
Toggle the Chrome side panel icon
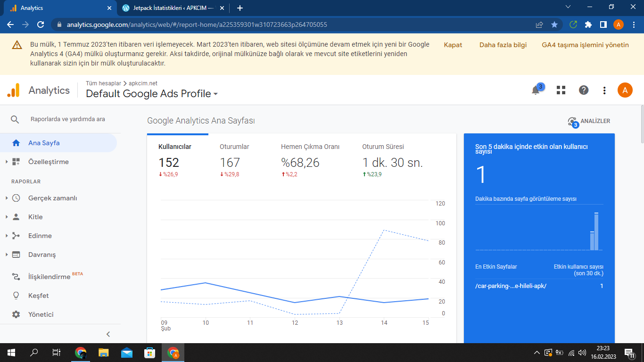[x=603, y=25]
